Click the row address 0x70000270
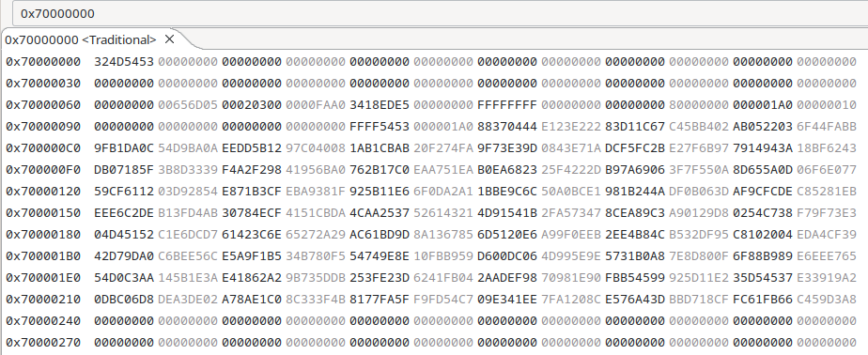 43,342
